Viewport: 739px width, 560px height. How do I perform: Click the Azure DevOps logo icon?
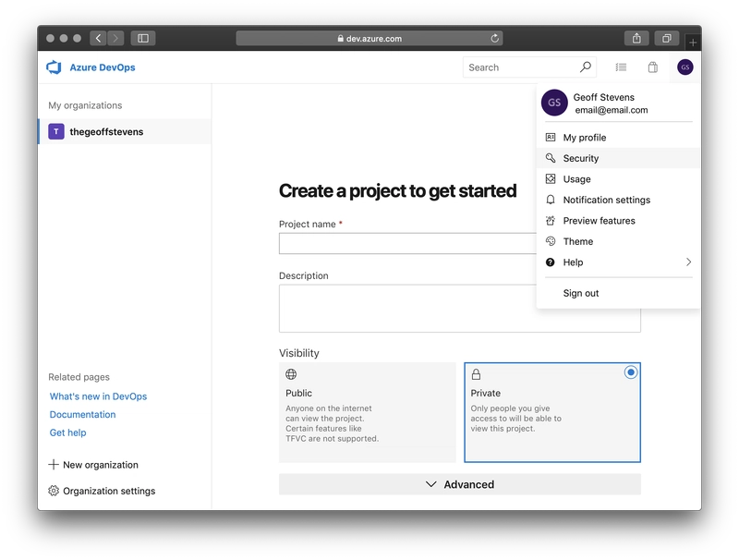[55, 67]
